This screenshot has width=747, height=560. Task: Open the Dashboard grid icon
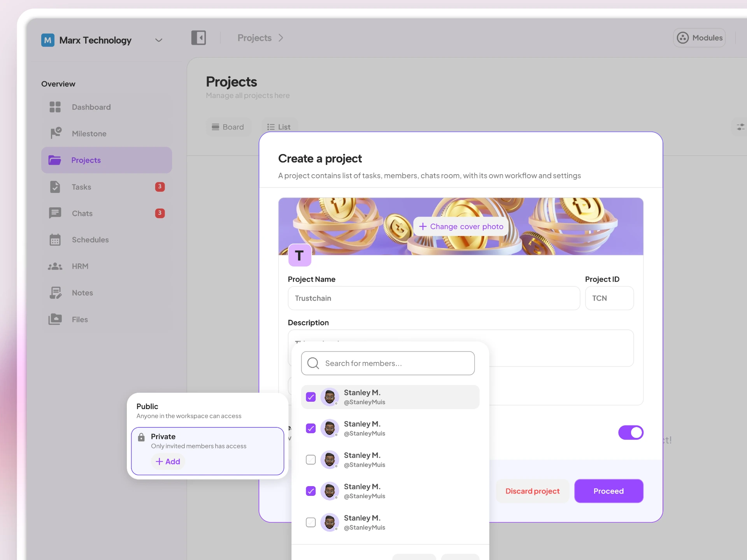point(55,107)
